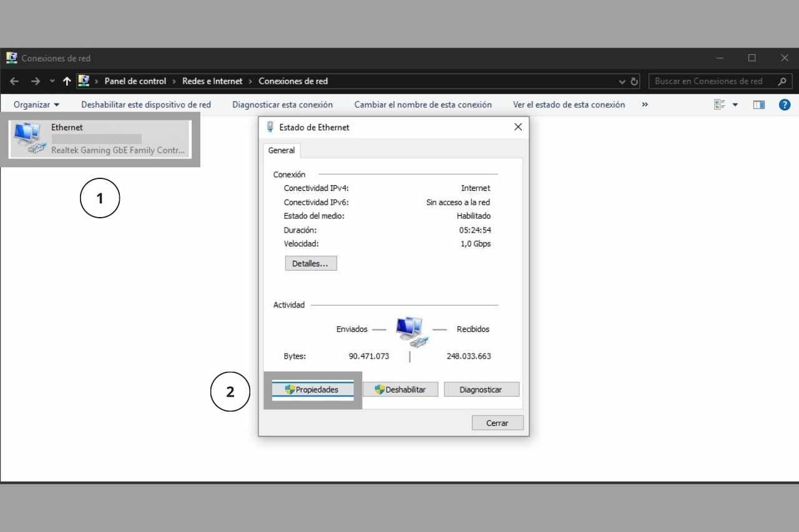The width and height of the screenshot is (799, 532).
Task: Click Deshabilitar este dispositivo de red
Action: coord(145,104)
